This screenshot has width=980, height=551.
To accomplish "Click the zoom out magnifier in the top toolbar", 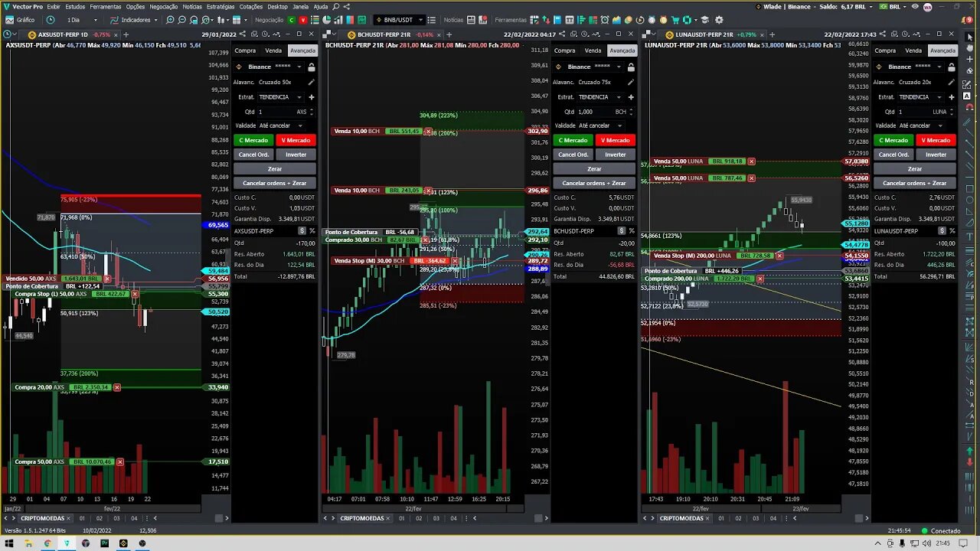I will (x=182, y=20).
